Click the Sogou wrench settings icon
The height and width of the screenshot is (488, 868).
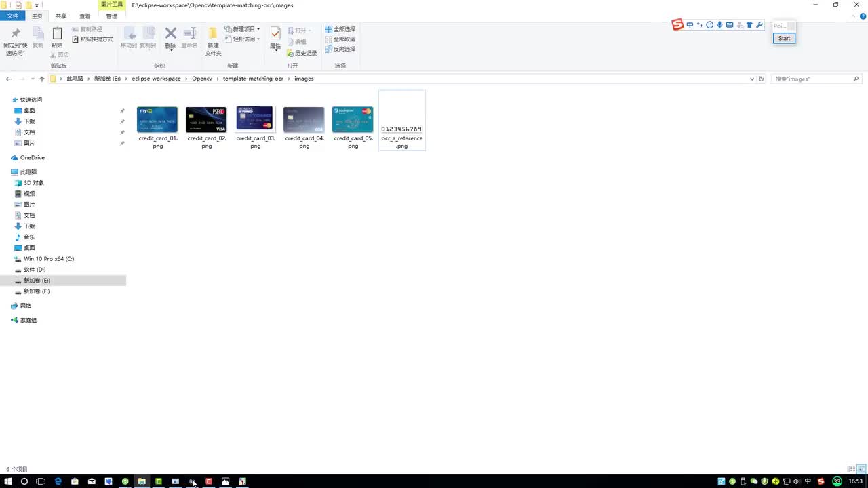click(x=759, y=25)
